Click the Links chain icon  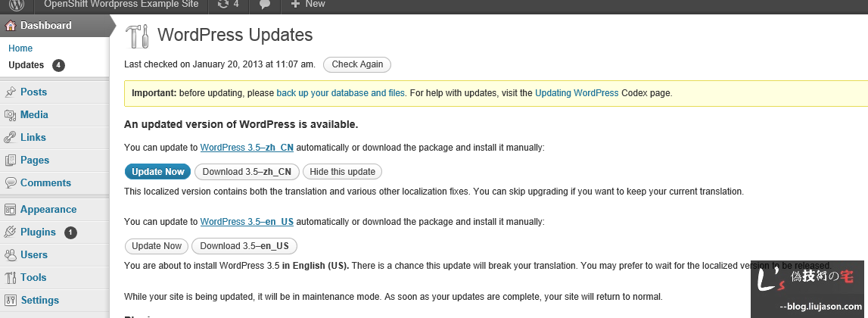pos(10,137)
